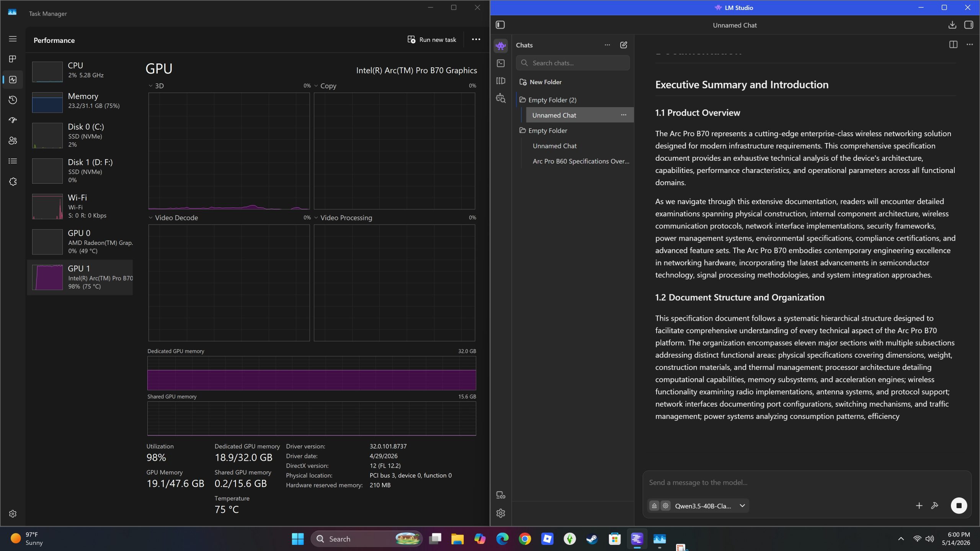Open App history page in Task Manager
Screen dimensions: 980x551
(x=13, y=100)
